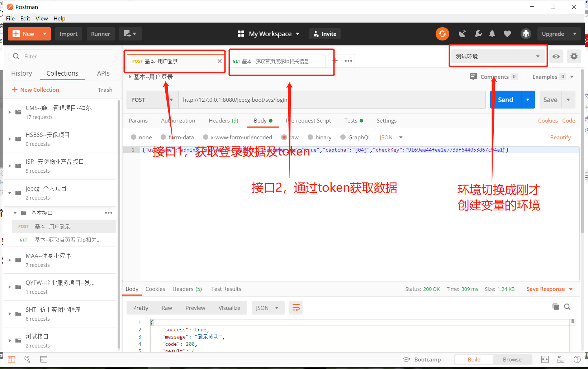Open Postman settings wrench icon
The image size is (588, 369).
tap(478, 34)
